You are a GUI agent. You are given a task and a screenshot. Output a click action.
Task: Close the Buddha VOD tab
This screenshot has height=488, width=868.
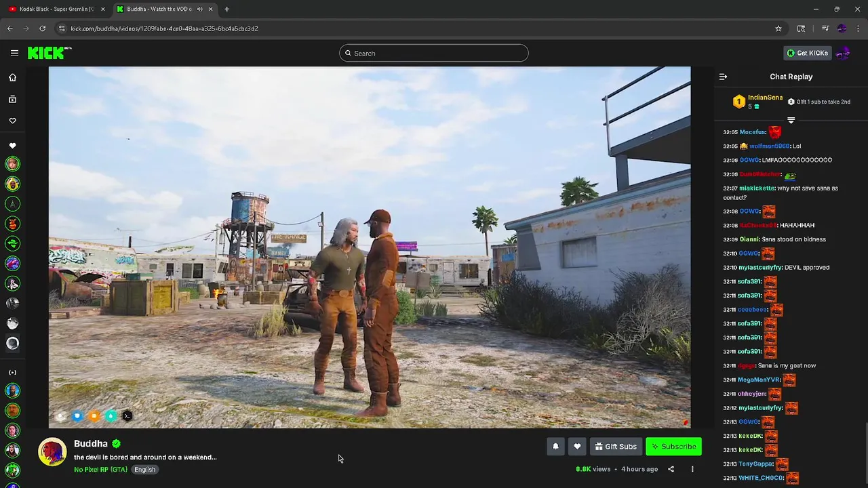click(x=210, y=9)
